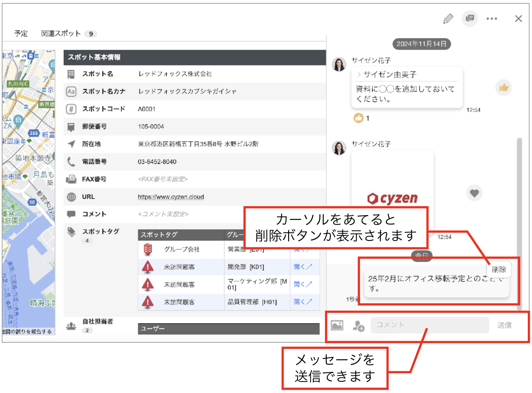
Task: Switch to the 予定 tab
Action: click(21, 33)
